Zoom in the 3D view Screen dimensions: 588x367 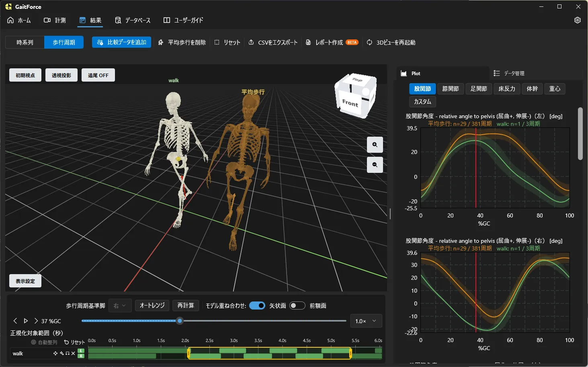pos(375,145)
